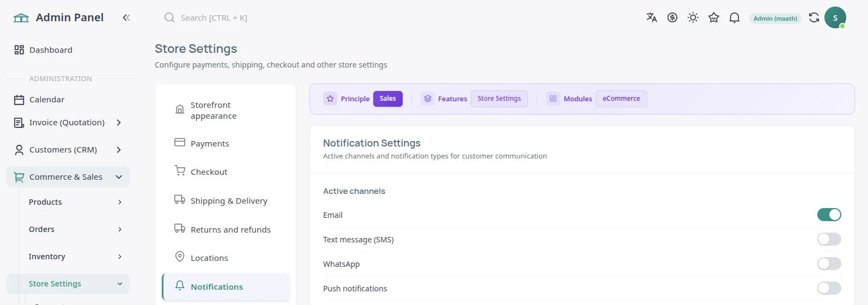The height and width of the screenshot is (305, 868).
Task: Click the Shipping & Delivery truck icon
Action: (180, 199)
